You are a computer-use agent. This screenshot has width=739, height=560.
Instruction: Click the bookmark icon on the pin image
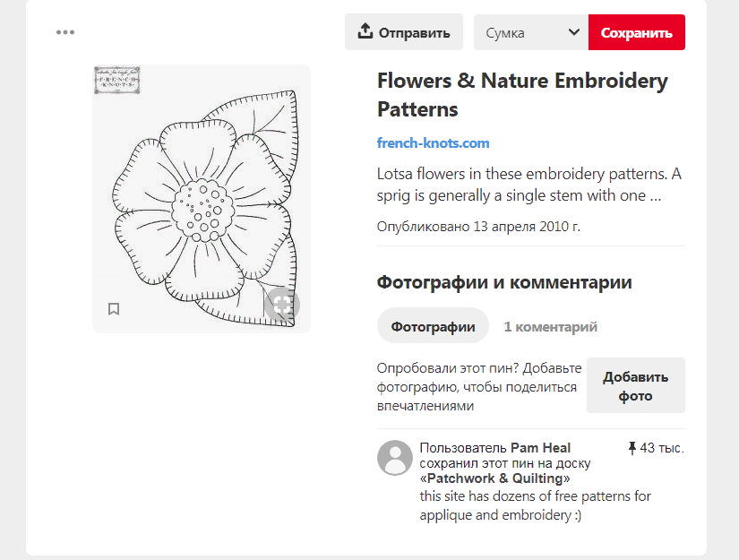point(114,309)
